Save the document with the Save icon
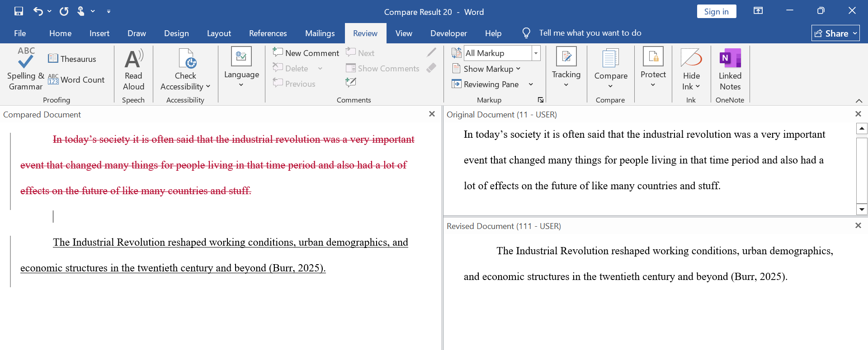Viewport: 868px width, 350px height. click(19, 11)
